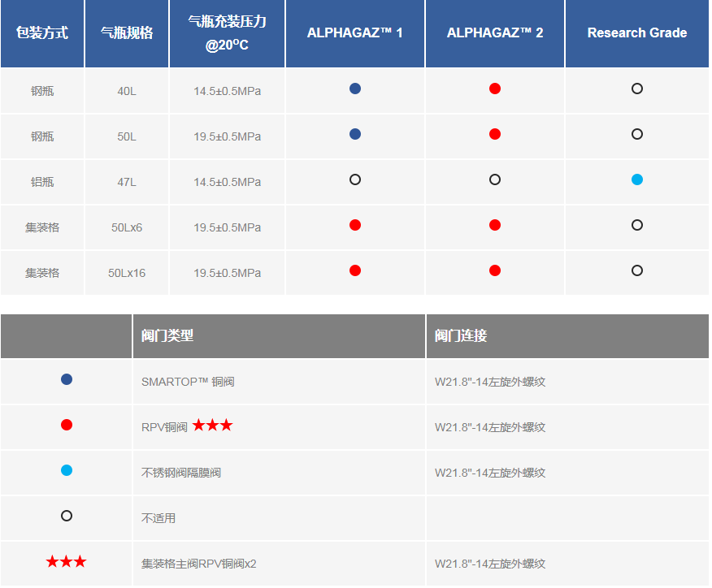Click the red dot for 50Lx6 under ALPHAGAZ 2
The image size is (712, 588).
click(x=495, y=225)
